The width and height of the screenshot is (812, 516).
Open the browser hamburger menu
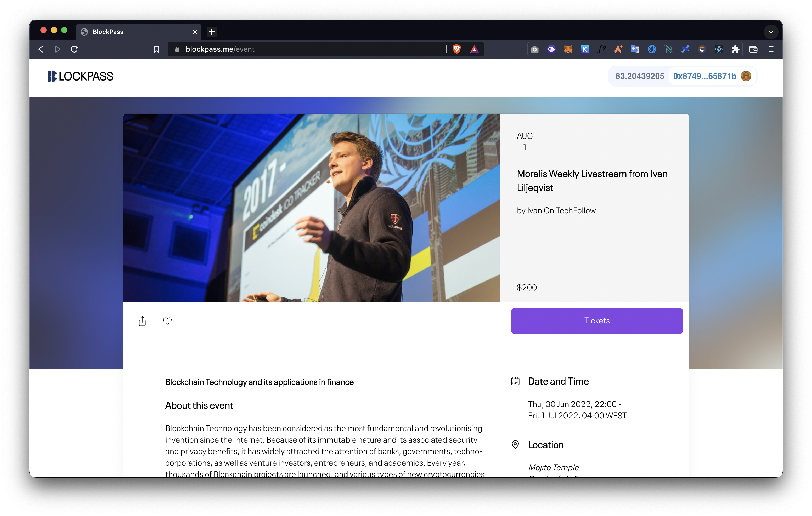pyautogui.click(x=771, y=49)
